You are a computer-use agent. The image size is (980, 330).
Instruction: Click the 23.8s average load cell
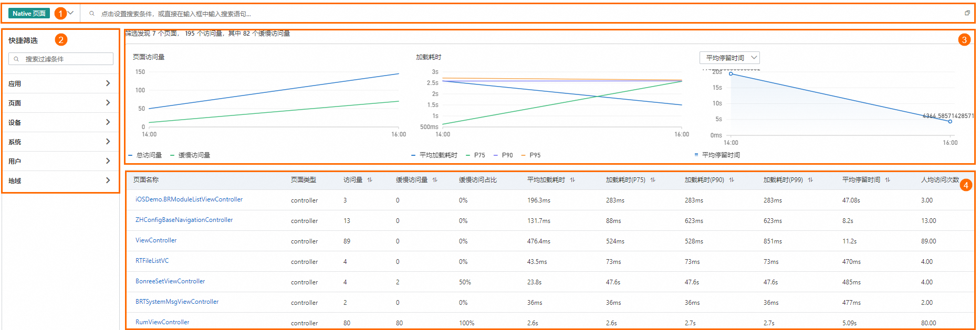click(534, 282)
